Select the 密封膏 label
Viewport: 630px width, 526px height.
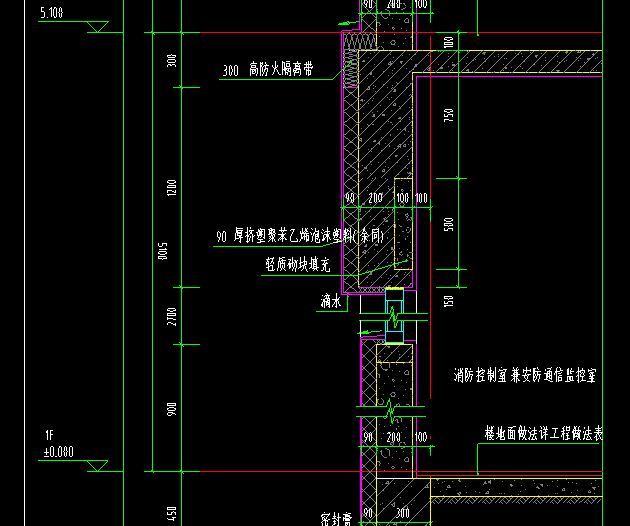(336, 519)
